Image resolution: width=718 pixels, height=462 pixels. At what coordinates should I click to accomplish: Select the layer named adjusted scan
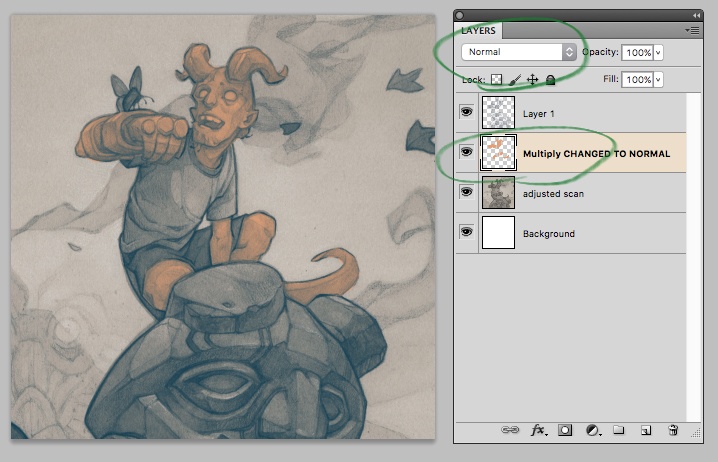[553, 194]
